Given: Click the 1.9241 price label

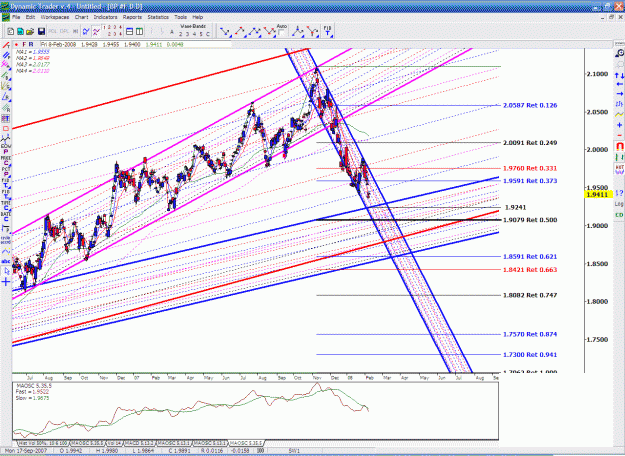Looking at the screenshot, I should pyautogui.click(x=515, y=207).
